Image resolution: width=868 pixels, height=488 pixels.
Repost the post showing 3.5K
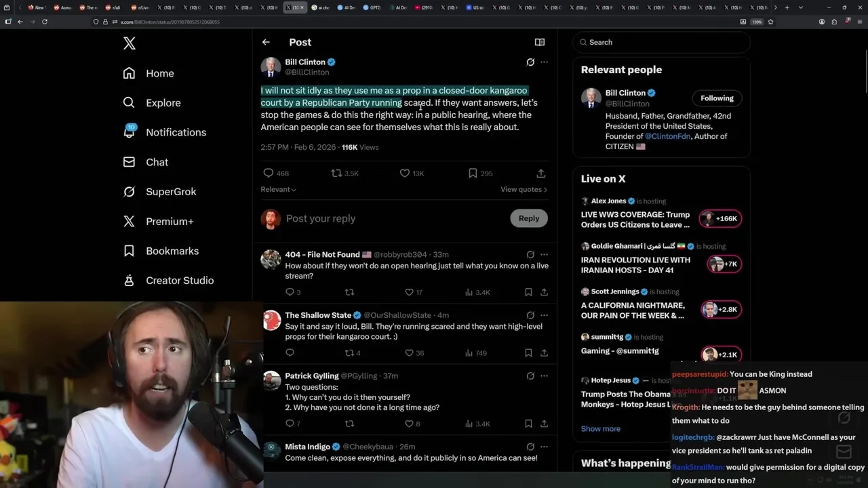(x=344, y=174)
